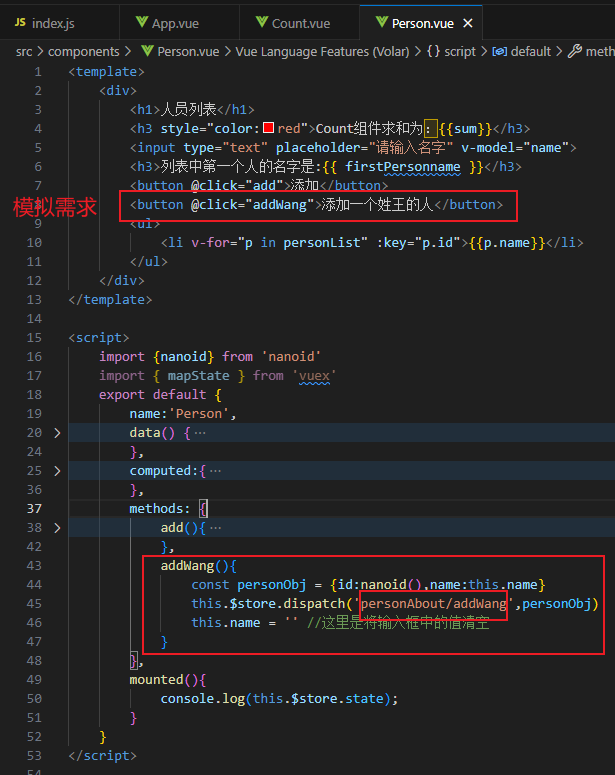615x775 pixels.
Task: Click console.log on line 50
Action: (203, 698)
